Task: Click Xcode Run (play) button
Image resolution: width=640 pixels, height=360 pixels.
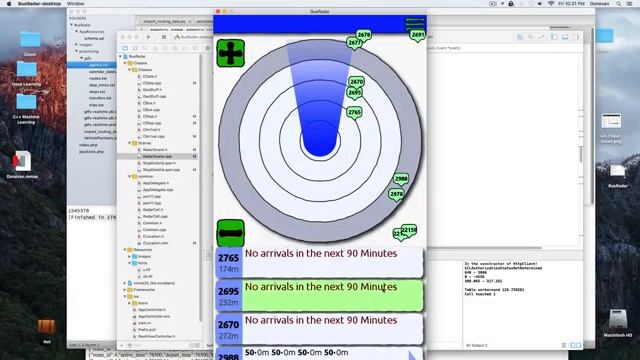Action: [x=149, y=37]
